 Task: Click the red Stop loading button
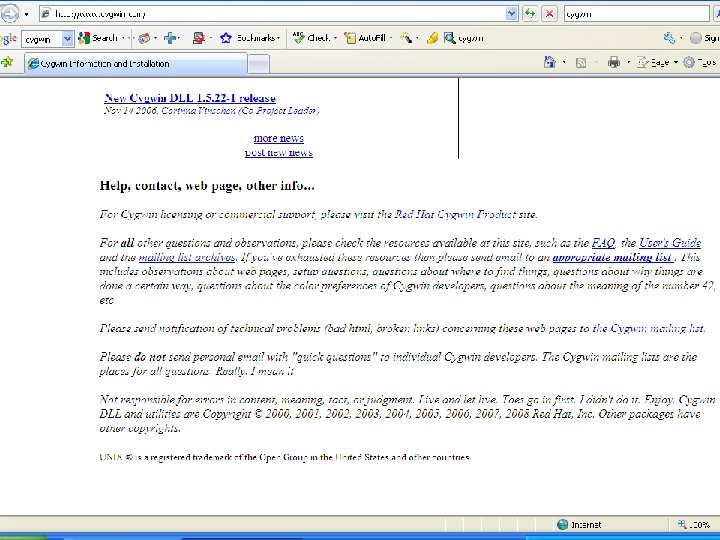click(550, 14)
